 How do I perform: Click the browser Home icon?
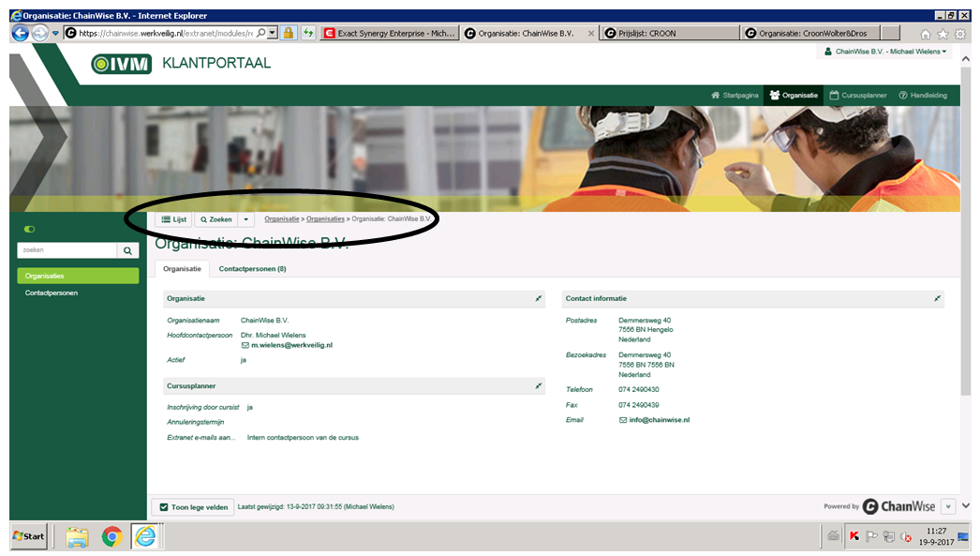(x=926, y=34)
